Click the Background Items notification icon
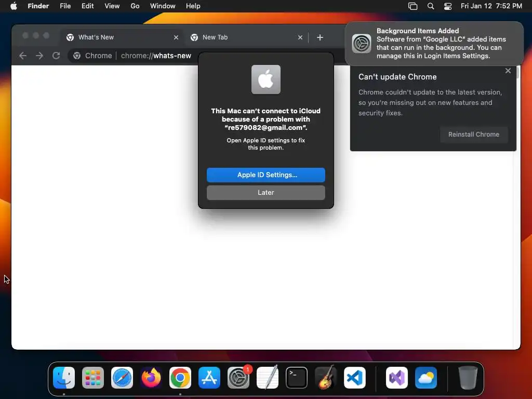 [x=362, y=44]
